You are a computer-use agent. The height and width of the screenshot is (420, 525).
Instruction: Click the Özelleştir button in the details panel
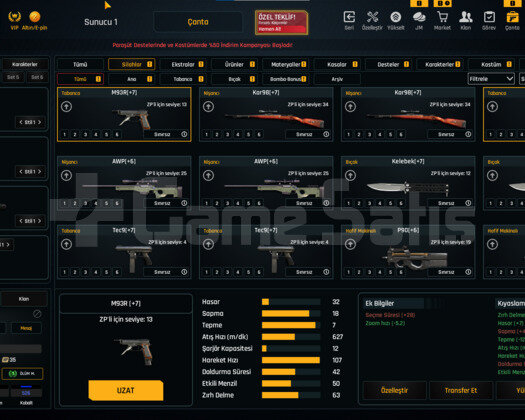point(394,390)
